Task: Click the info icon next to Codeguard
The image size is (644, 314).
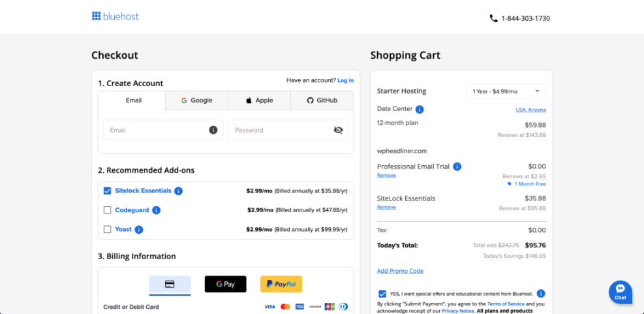Action: pos(156,210)
